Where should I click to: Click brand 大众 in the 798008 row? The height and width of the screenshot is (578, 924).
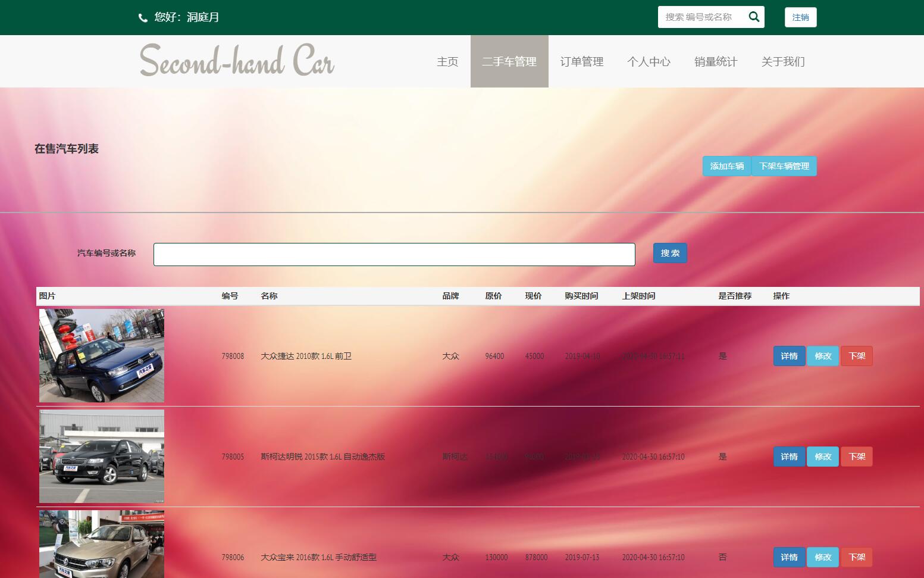pos(450,356)
